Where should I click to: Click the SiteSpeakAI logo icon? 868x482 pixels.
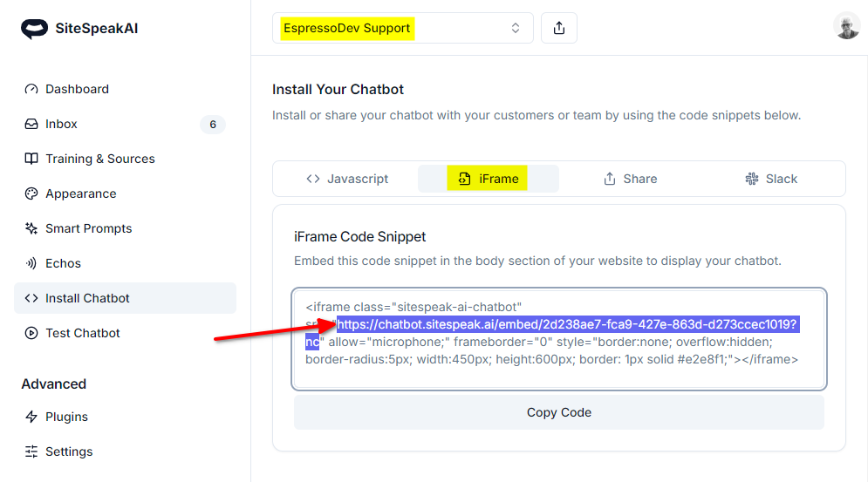(x=34, y=29)
